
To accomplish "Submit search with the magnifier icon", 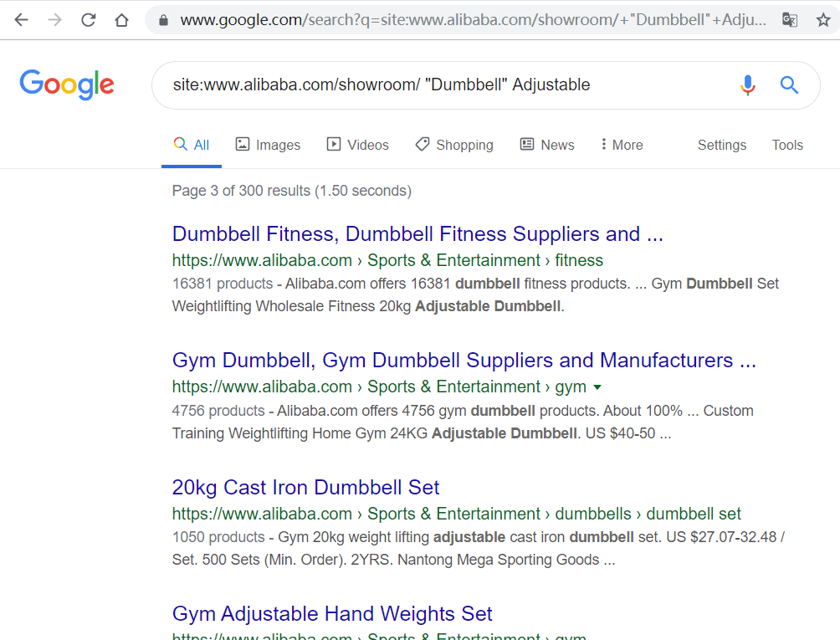I will (789, 85).
